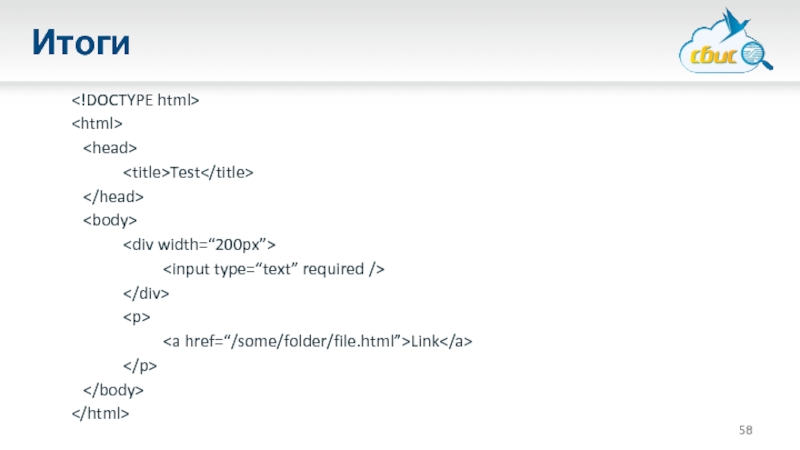Viewport: 800px width, 450px height.
Task: Click the opening <p> tag
Action: (136, 317)
